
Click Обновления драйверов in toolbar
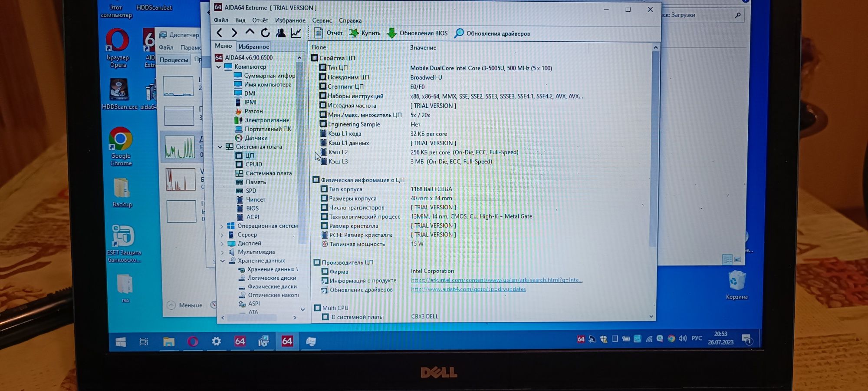click(x=492, y=33)
